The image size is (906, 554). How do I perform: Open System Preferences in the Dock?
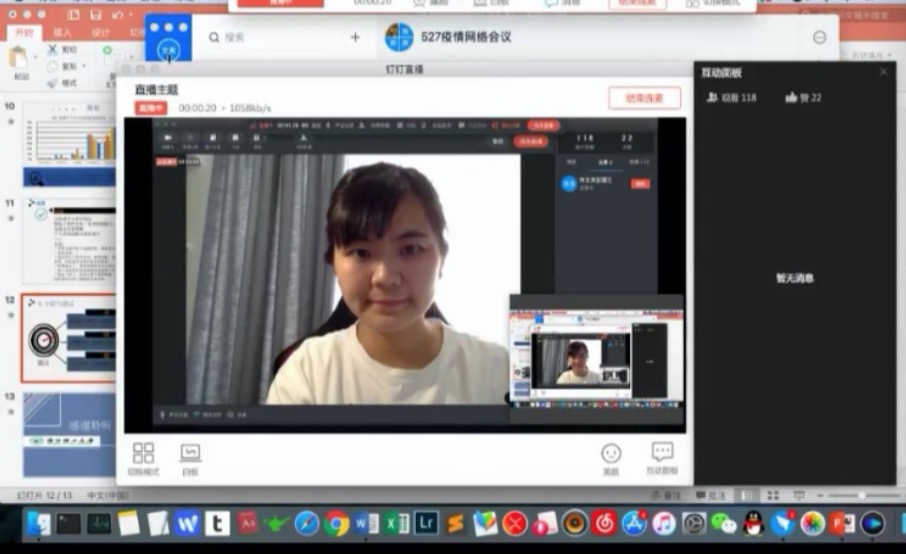coord(693,524)
